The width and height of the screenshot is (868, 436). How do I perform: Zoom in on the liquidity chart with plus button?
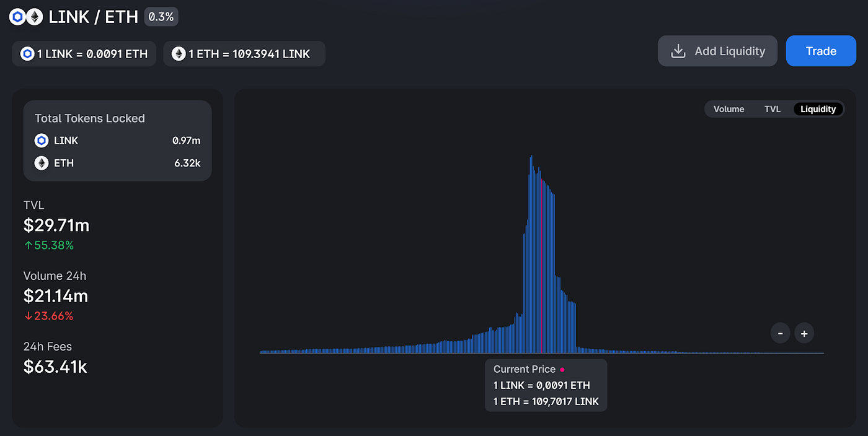point(804,333)
